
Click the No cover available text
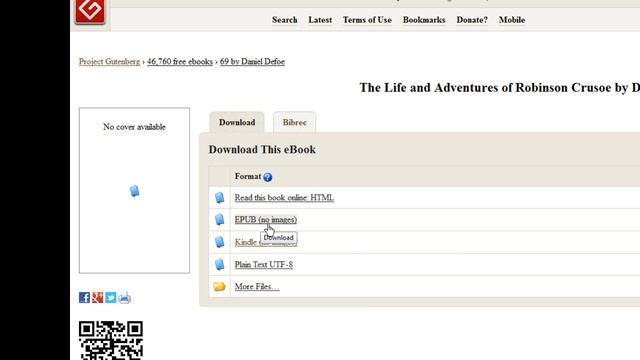(134, 127)
